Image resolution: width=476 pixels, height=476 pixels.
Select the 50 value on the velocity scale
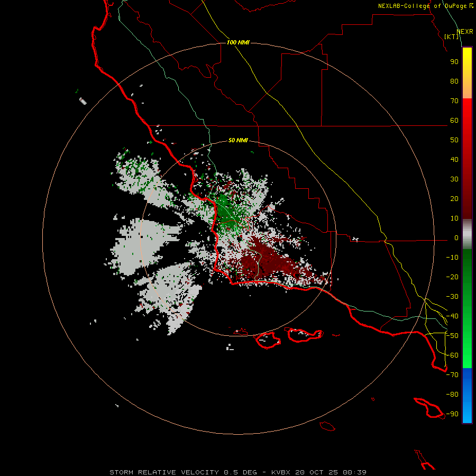click(x=454, y=140)
